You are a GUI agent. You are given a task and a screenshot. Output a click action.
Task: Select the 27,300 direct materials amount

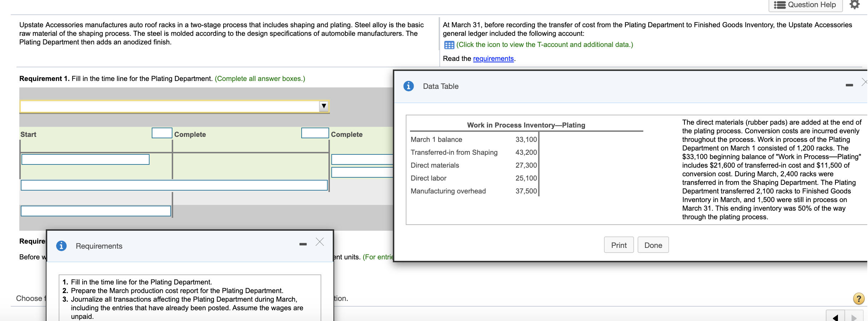coord(526,166)
